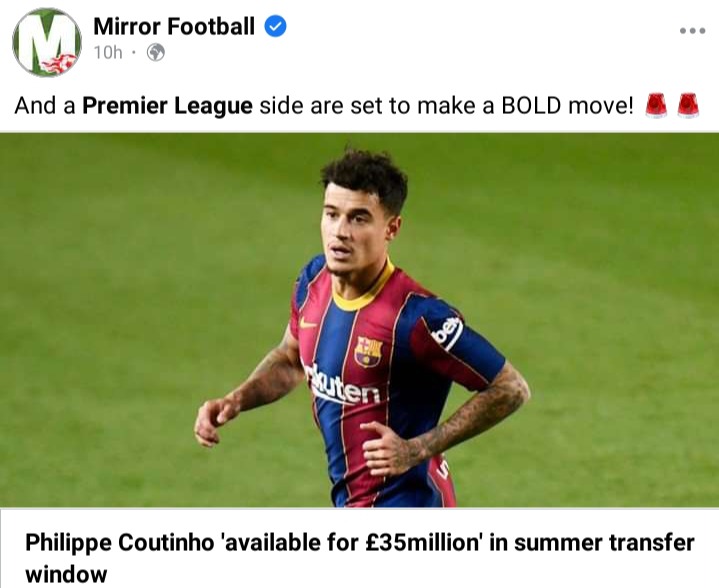Click the globe public audience icon
Viewport: 719px width, 588px height.
point(155,53)
